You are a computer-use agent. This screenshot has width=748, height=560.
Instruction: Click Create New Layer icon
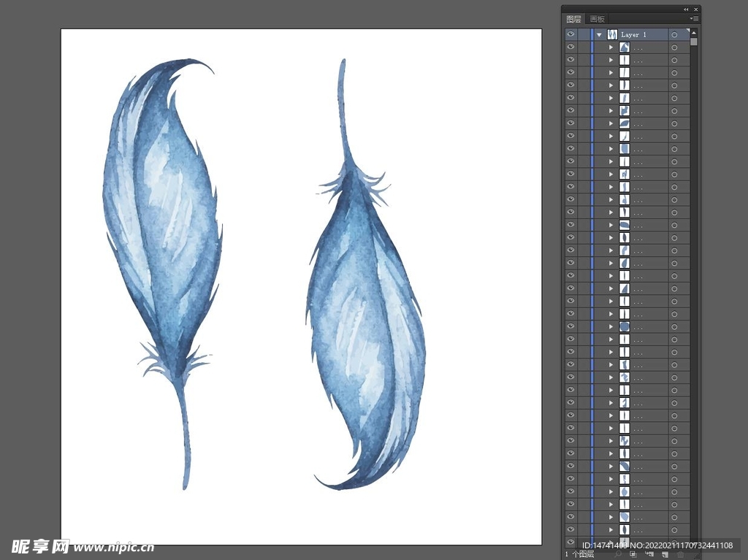tap(665, 554)
